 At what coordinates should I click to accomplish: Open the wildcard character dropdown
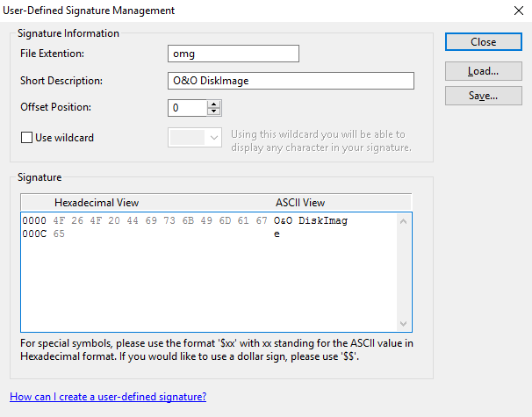(x=195, y=138)
